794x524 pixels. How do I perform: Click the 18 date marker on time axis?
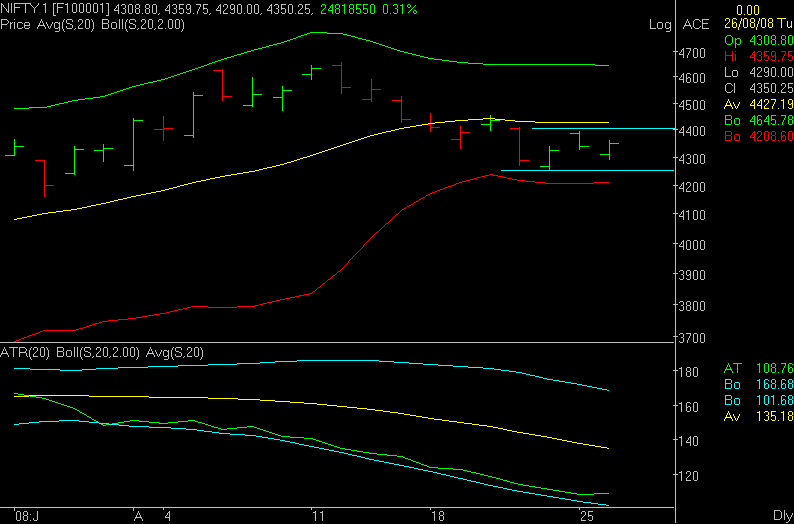point(439,516)
